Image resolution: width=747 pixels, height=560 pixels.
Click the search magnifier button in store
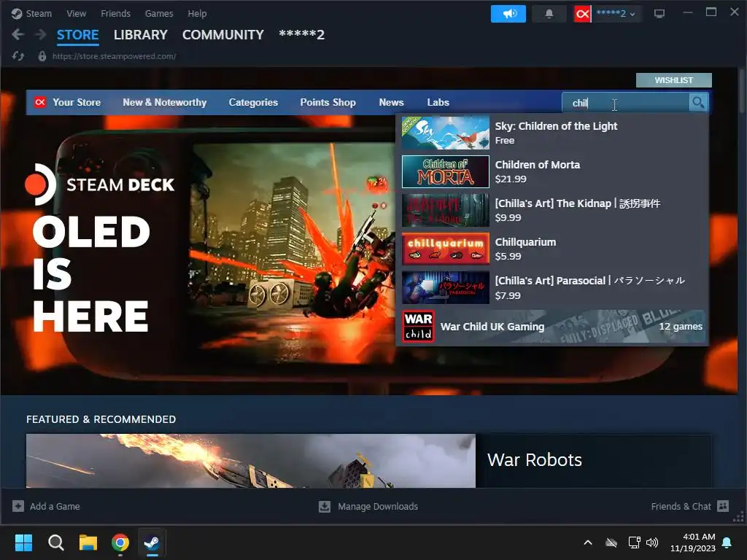point(698,102)
